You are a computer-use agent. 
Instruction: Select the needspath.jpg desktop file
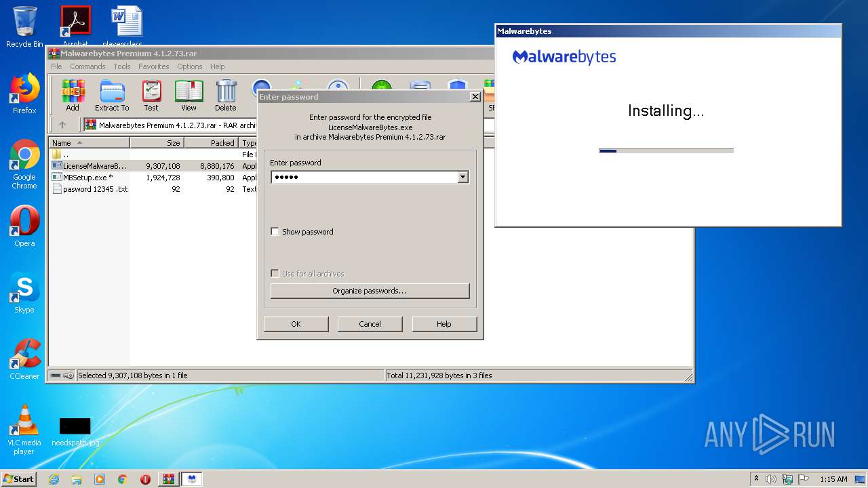pos(75,432)
